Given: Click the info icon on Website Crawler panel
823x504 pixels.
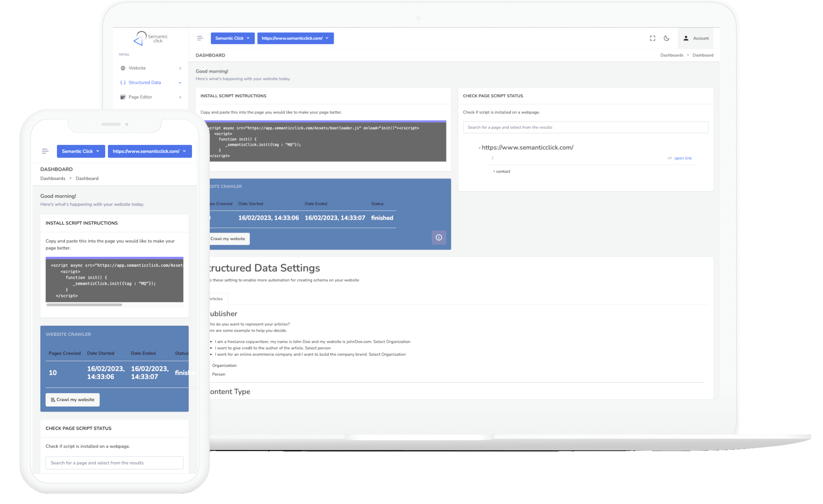Looking at the screenshot, I should coord(439,238).
